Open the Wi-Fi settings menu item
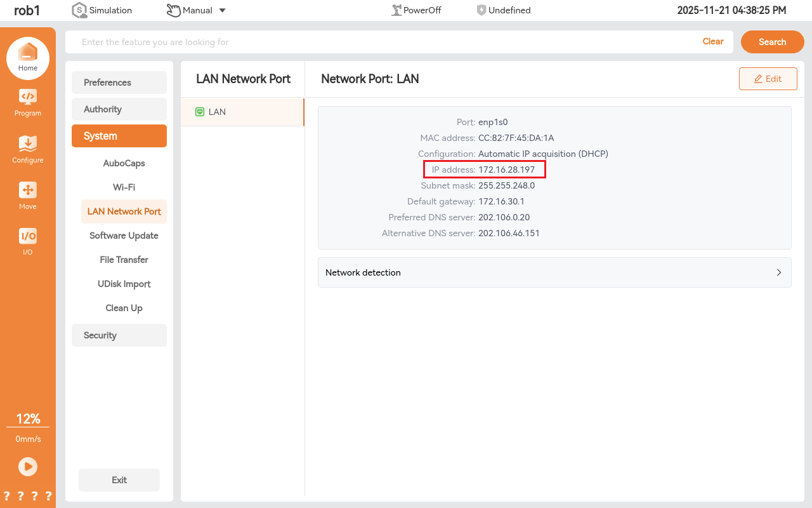Screen dimensions: 812x508 point(124,187)
